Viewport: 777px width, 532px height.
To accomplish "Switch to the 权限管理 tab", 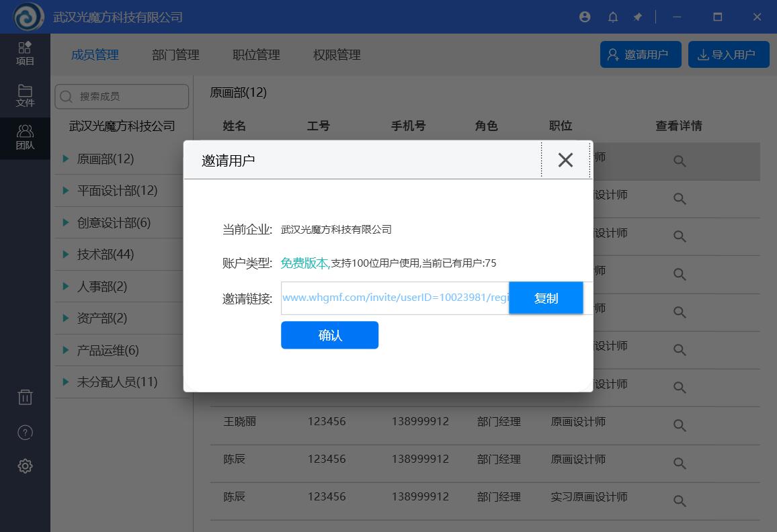I will [337, 54].
